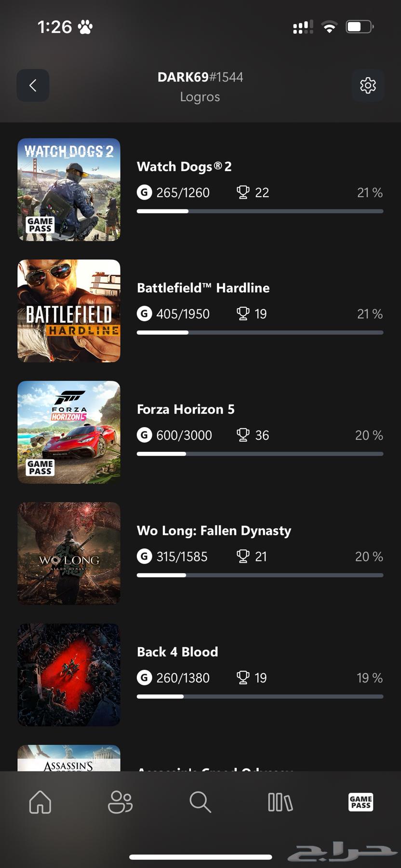Image resolution: width=401 pixels, height=868 pixels.
Task: Switch to the Game Pass tab
Action: click(x=361, y=802)
